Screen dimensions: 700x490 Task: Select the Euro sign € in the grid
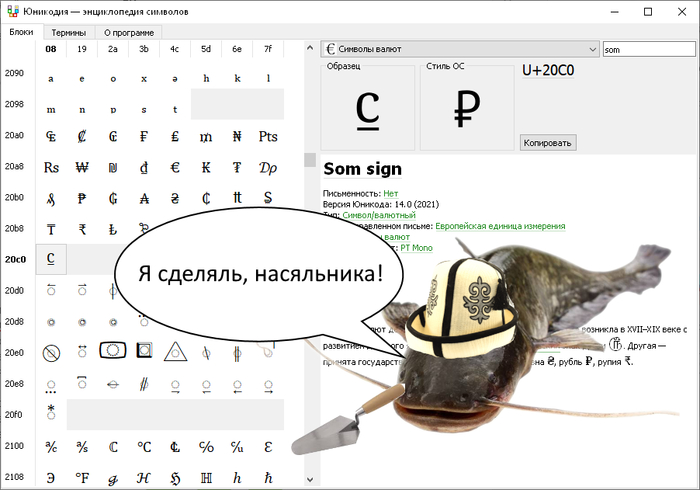tap(175, 167)
